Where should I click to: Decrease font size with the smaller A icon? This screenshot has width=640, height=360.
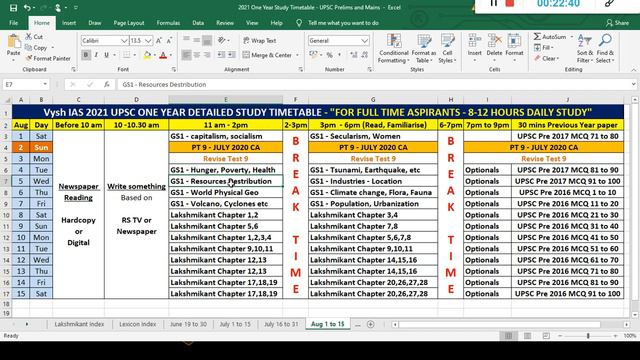(169, 40)
